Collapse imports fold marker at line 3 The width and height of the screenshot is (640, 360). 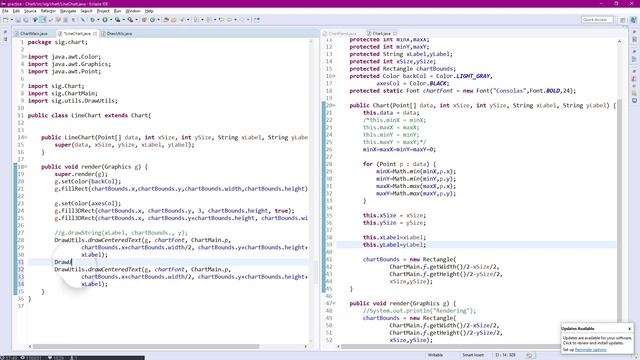click(x=25, y=57)
